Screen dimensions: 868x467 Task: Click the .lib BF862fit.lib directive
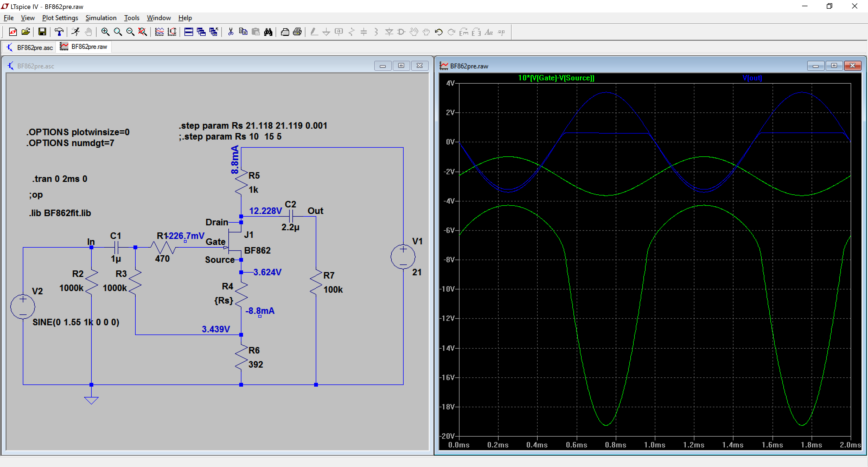point(60,213)
